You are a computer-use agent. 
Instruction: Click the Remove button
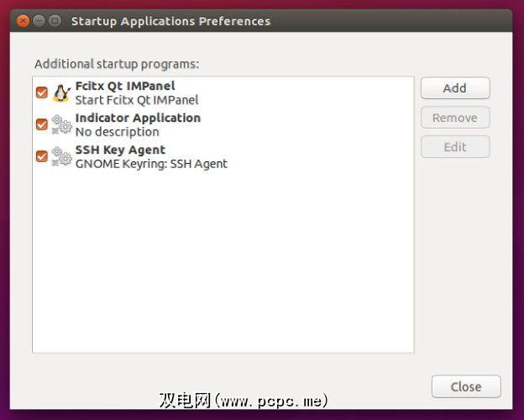[454, 118]
